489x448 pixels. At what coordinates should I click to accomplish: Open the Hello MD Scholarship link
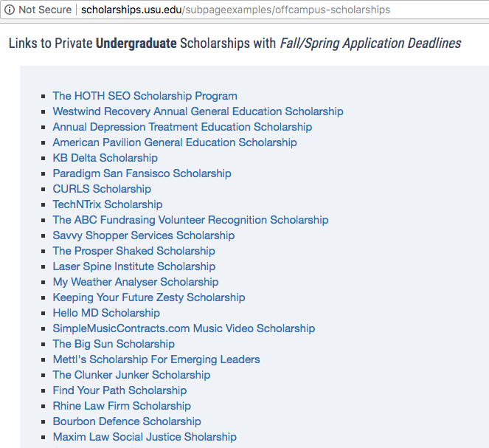click(106, 313)
